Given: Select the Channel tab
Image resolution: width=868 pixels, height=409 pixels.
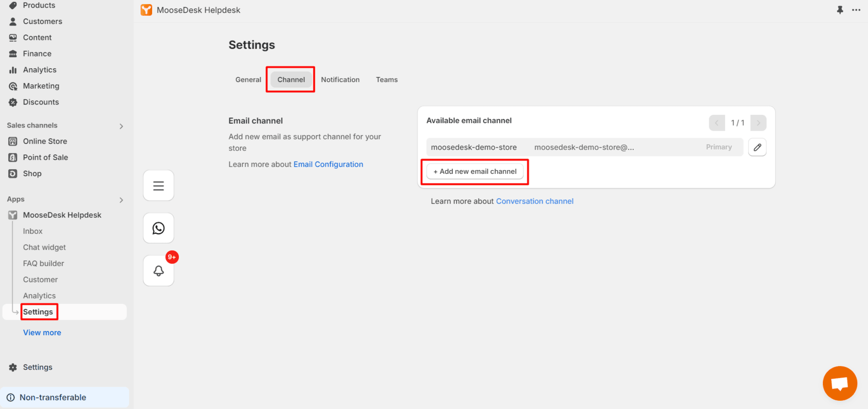Looking at the screenshot, I should click(x=291, y=80).
